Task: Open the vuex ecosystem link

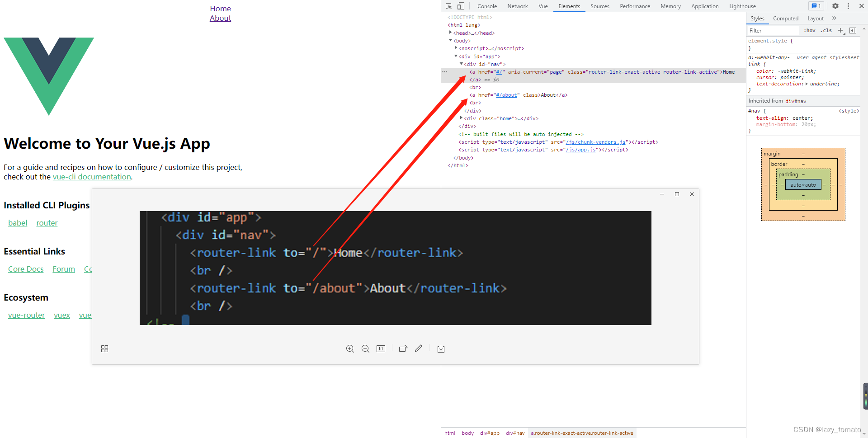Action: (62, 315)
